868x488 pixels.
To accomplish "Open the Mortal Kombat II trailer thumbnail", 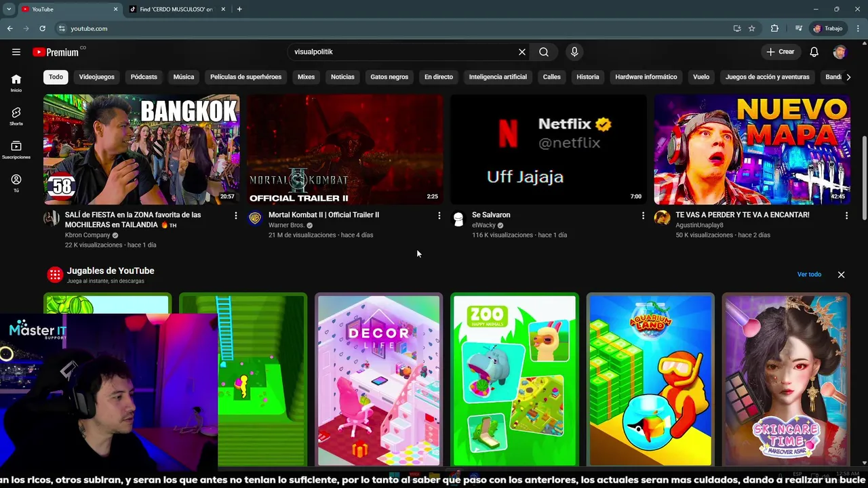I will 345,149.
